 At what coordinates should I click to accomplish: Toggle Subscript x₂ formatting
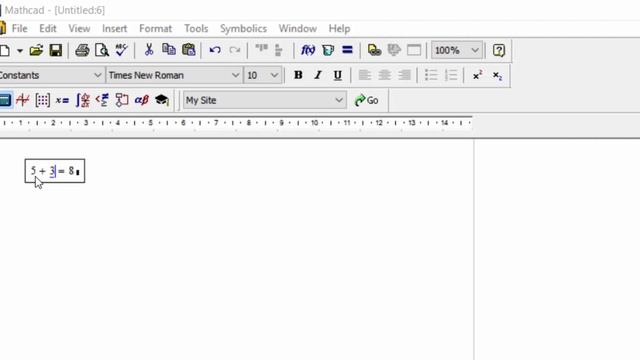pos(497,76)
